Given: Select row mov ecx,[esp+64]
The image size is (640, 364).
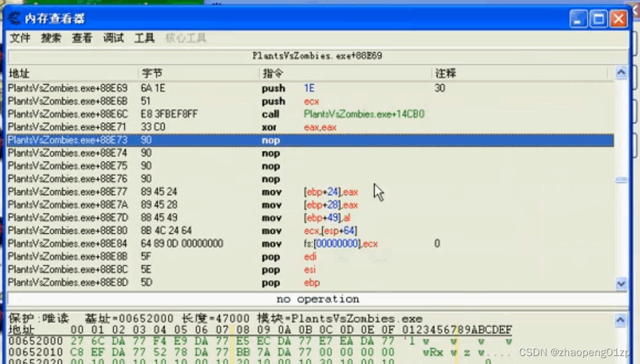Looking at the screenshot, I should (x=310, y=231).
